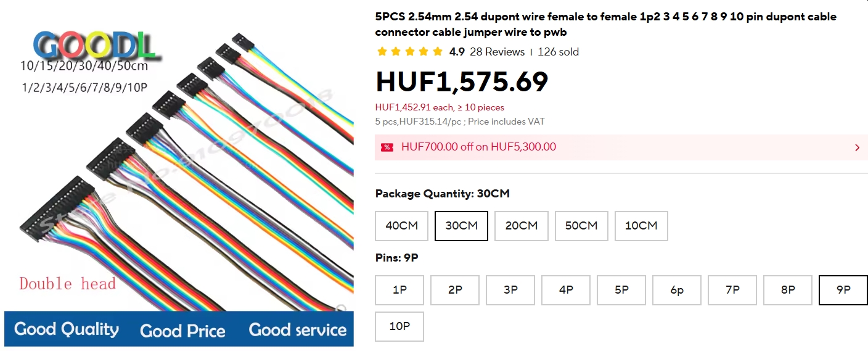Click the HUF700.00 off on HUF5,300.00 banner text
The height and width of the screenshot is (351, 868).
(x=478, y=147)
